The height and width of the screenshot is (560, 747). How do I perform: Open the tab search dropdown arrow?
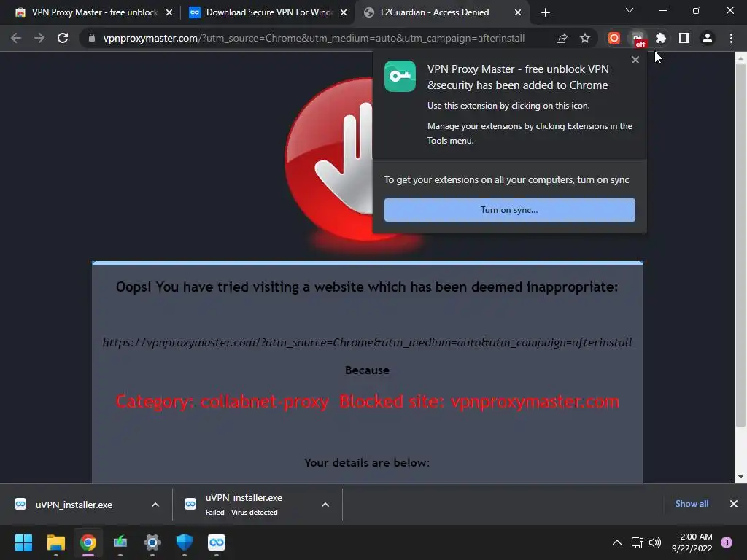pyautogui.click(x=630, y=10)
